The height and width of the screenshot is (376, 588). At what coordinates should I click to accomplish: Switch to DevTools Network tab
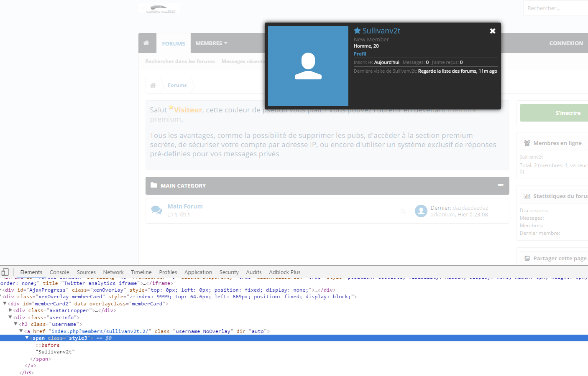pyautogui.click(x=113, y=272)
